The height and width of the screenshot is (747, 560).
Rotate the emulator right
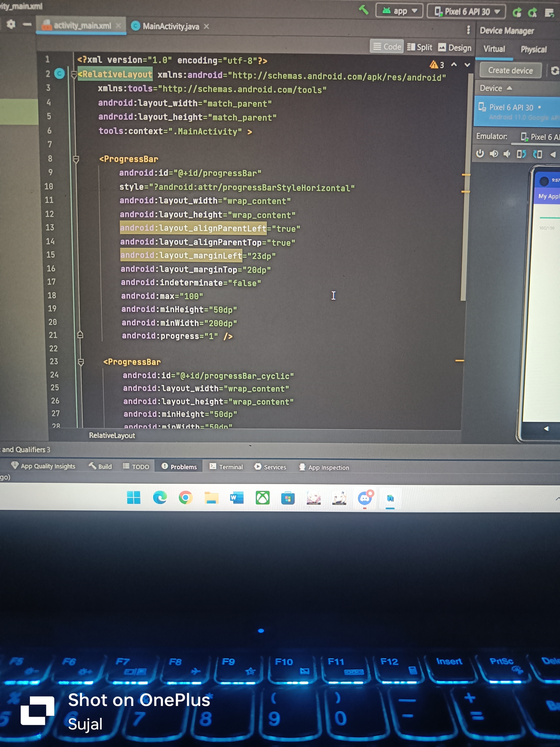pyautogui.click(x=538, y=154)
